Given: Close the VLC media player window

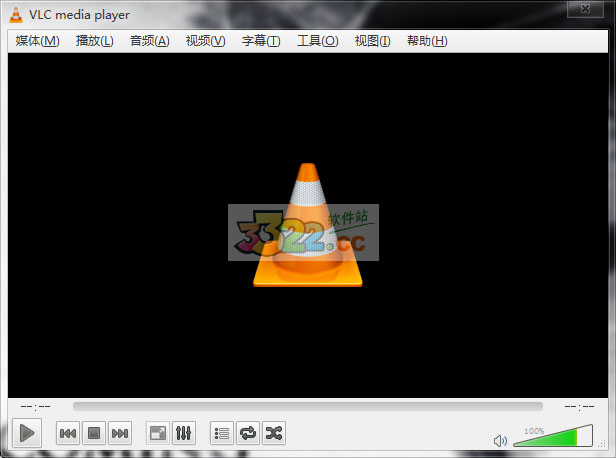Looking at the screenshot, I should pyautogui.click(x=585, y=9).
